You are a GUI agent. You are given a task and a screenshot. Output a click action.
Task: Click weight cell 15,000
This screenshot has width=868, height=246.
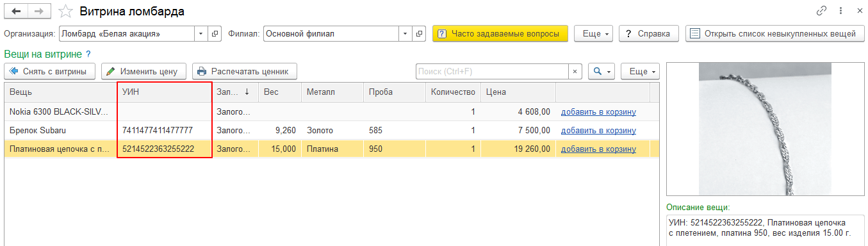tap(279, 149)
